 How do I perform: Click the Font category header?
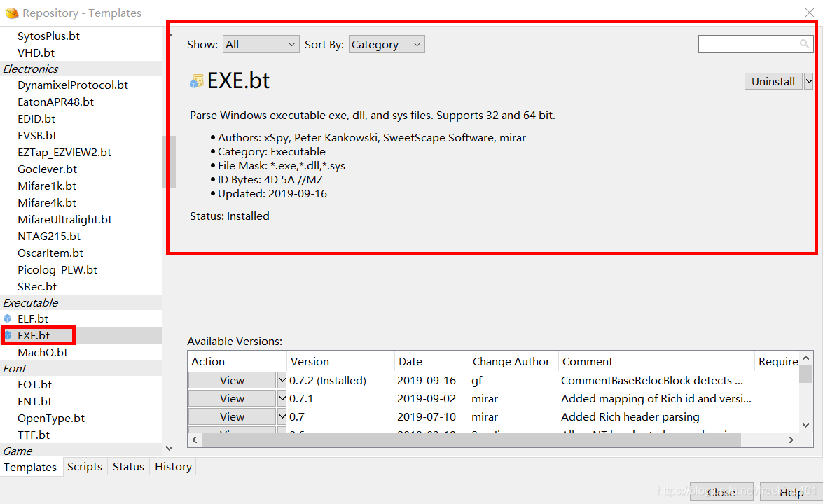click(81, 368)
